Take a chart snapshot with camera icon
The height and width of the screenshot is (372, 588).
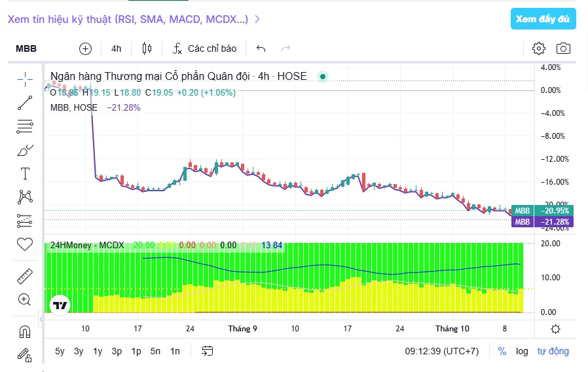coord(563,48)
